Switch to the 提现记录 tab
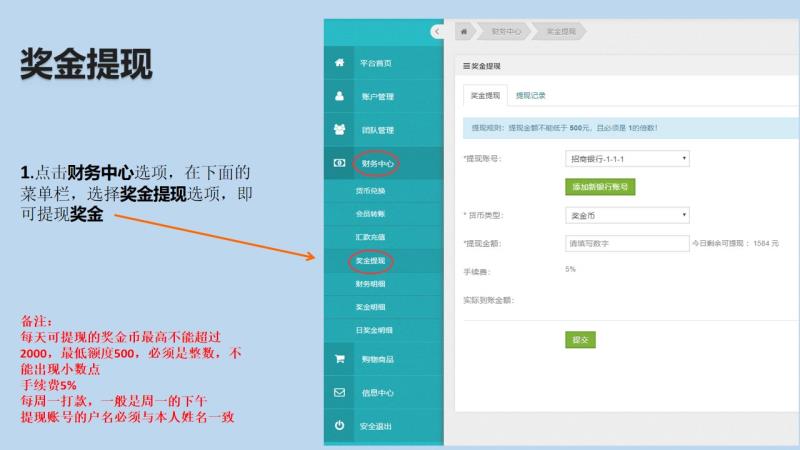This screenshot has height=450, width=800. (x=531, y=96)
